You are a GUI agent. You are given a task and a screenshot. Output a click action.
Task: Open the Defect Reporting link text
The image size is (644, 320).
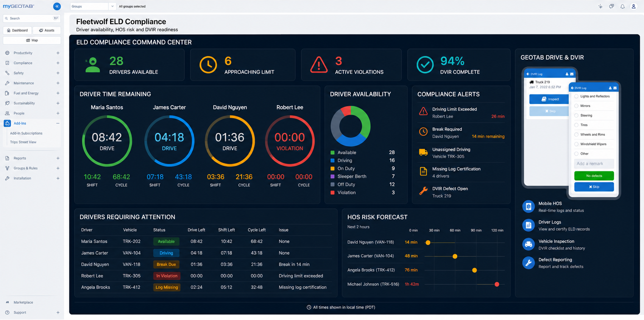point(555,259)
